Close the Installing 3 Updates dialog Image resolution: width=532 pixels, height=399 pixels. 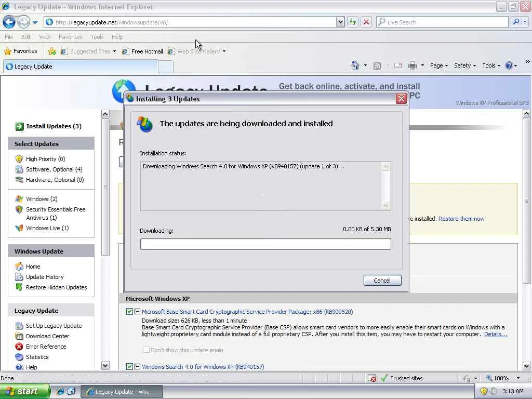pyautogui.click(x=401, y=98)
